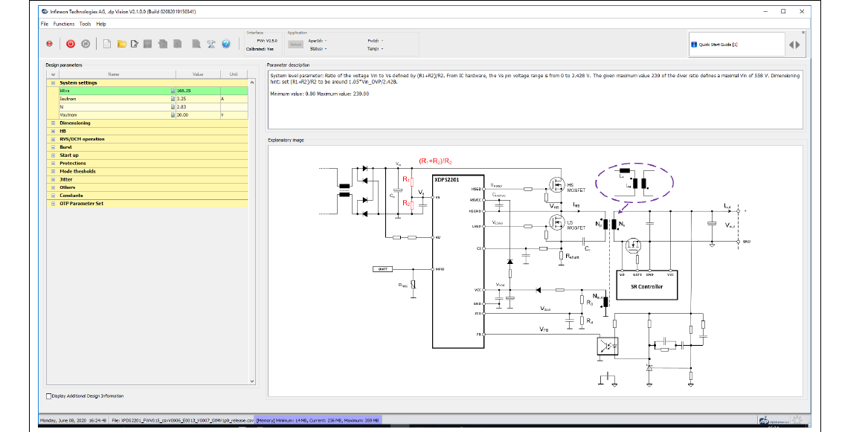Click the parameter description text box

click(x=536, y=99)
